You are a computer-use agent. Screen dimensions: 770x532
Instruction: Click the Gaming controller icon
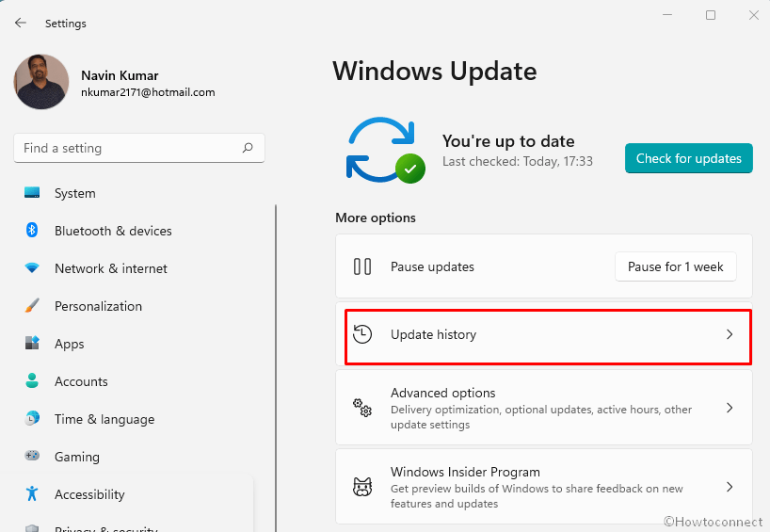tap(32, 456)
